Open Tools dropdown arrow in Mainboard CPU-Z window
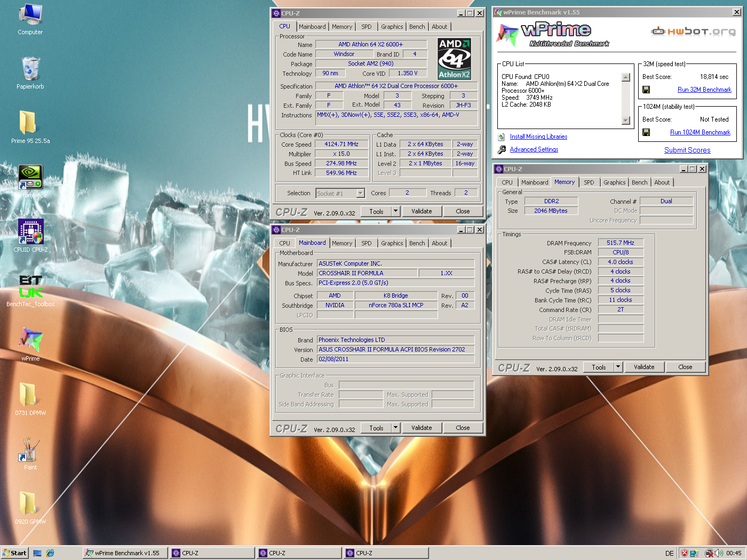 click(x=395, y=428)
